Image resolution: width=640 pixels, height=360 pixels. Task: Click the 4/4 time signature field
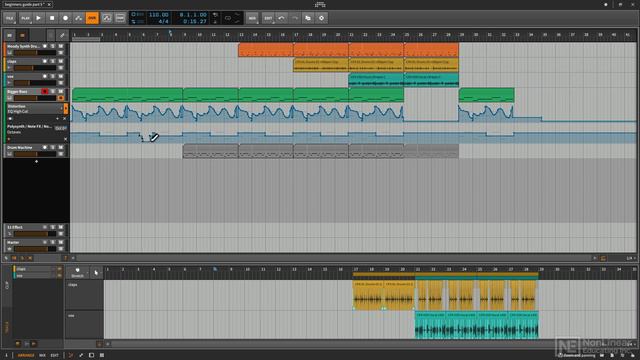pos(163,21)
